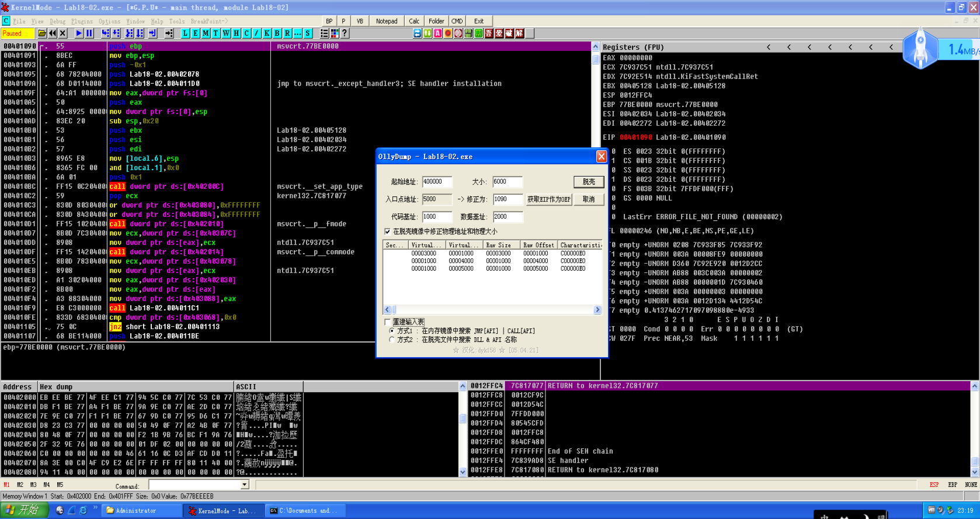The width and height of the screenshot is (980, 519).
Task: Click the 数据基址 data base field
Action: [508, 217]
